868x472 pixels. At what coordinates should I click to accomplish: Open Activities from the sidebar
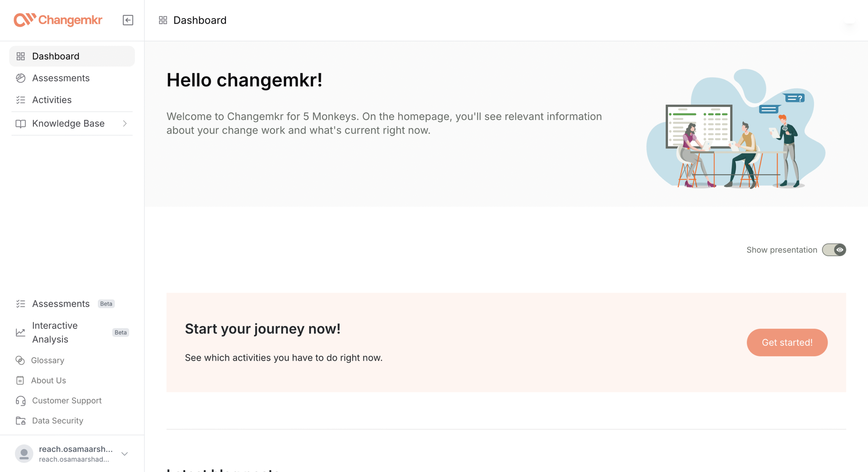[x=52, y=100]
